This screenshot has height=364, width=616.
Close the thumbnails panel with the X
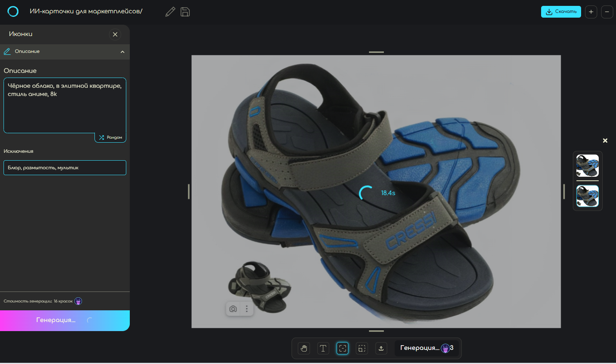click(x=605, y=141)
